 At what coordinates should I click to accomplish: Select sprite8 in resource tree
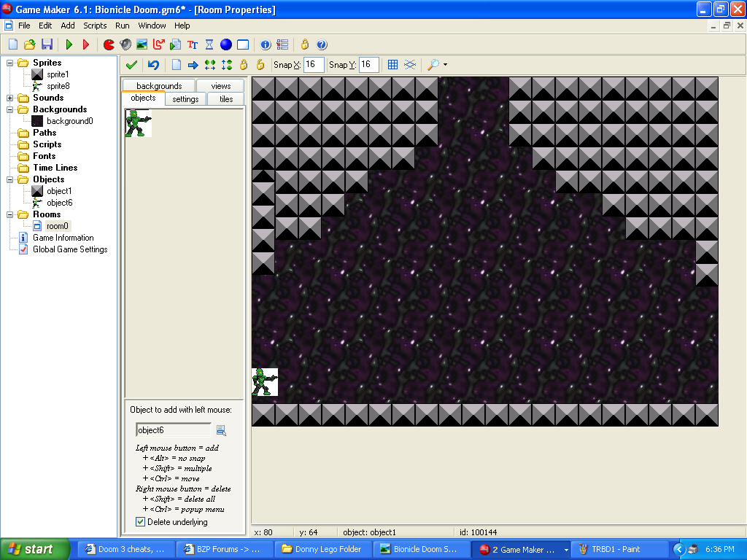(58, 86)
